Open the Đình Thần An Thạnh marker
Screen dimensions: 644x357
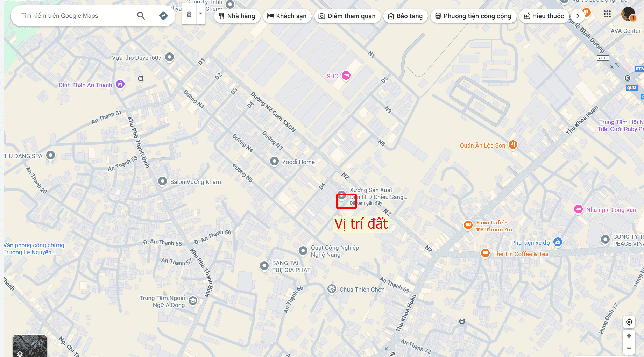(x=120, y=84)
